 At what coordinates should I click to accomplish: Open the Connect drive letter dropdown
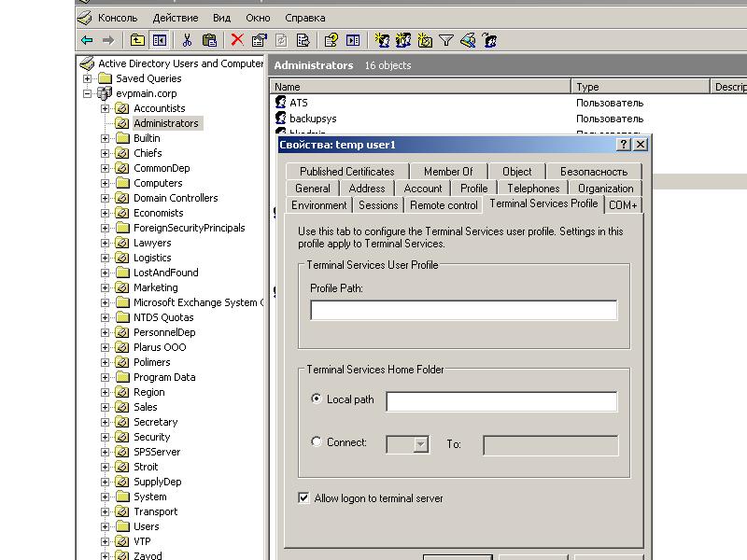point(420,445)
